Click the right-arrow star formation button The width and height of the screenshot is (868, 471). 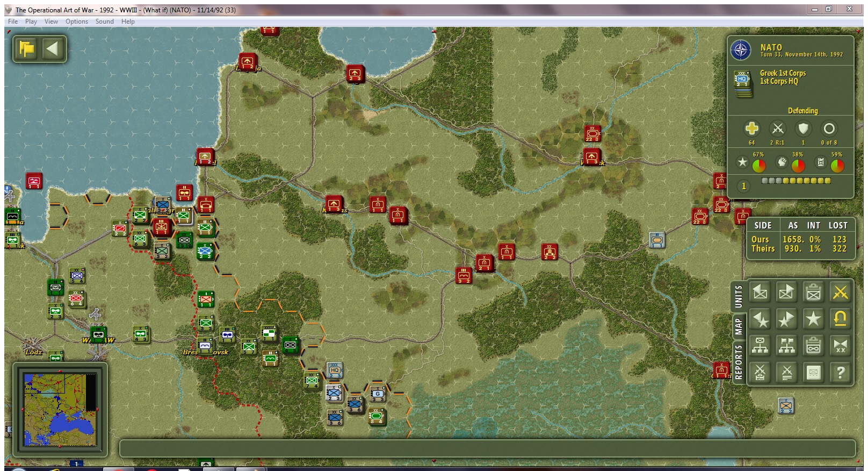click(x=786, y=319)
